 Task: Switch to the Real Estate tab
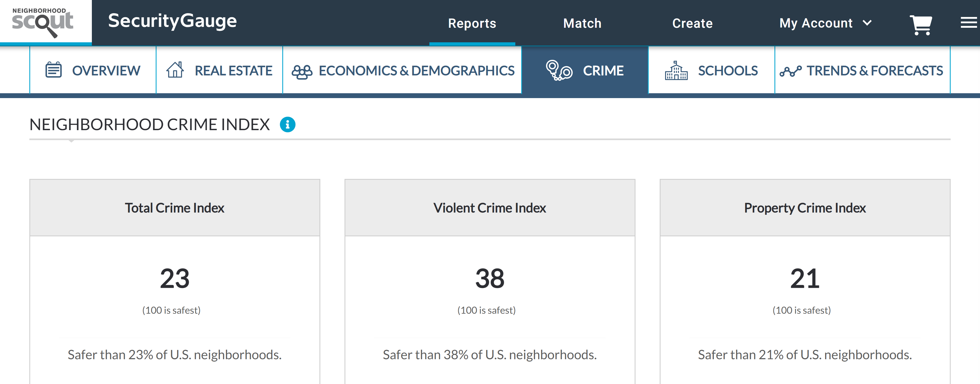pos(233,70)
